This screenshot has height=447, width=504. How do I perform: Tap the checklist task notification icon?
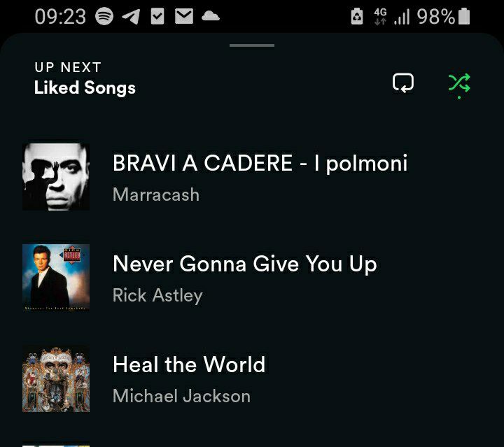[x=157, y=16]
